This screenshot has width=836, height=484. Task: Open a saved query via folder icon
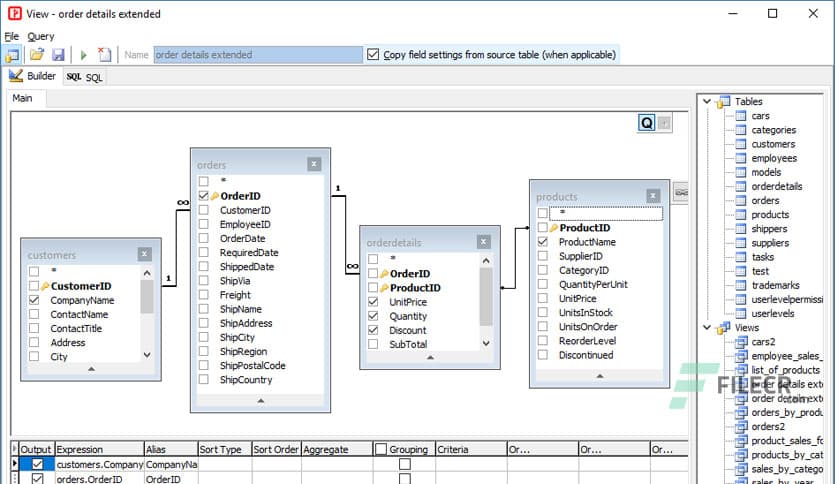coord(36,54)
